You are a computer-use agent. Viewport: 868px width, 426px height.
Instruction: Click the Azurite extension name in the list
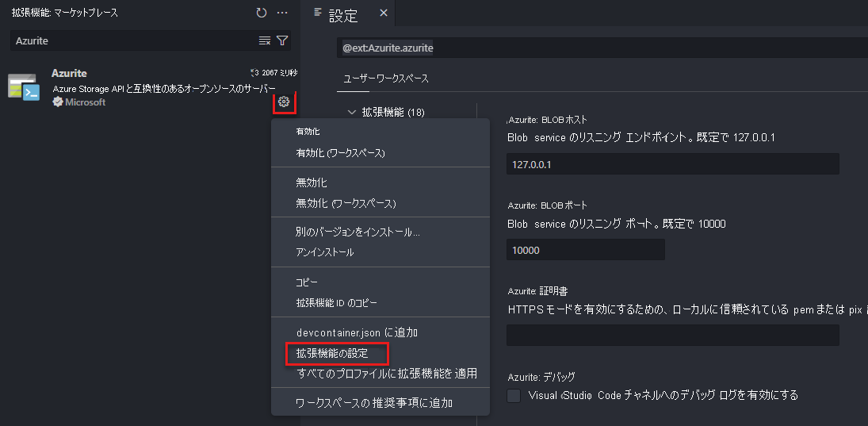coord(69,73)
